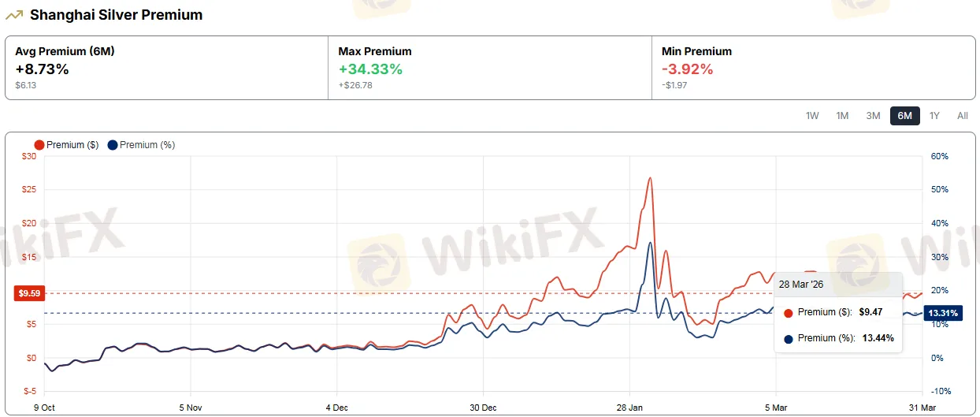Image resolution: width=980 pixels, height=417 pixels.
Task: Show All time range data
Action: (x=962, y=116)
